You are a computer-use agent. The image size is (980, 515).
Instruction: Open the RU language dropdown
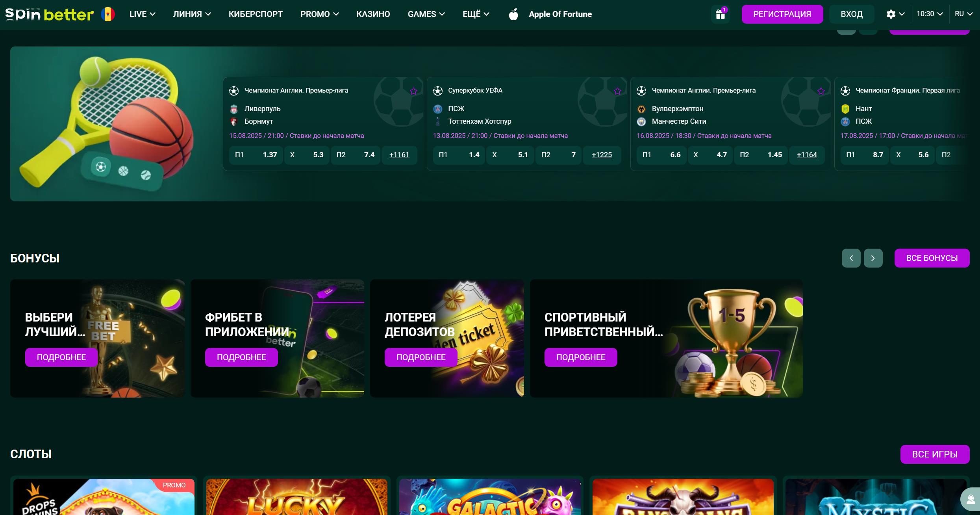tap(963, 14)
